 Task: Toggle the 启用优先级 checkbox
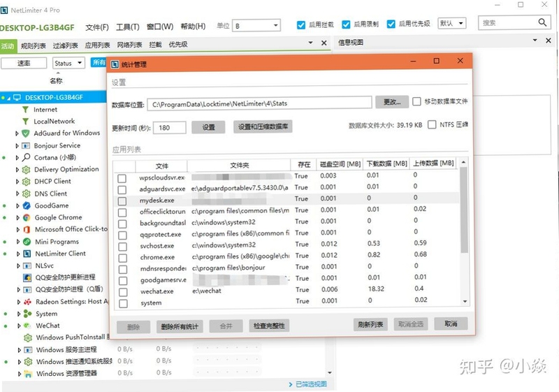click(391, 24)
